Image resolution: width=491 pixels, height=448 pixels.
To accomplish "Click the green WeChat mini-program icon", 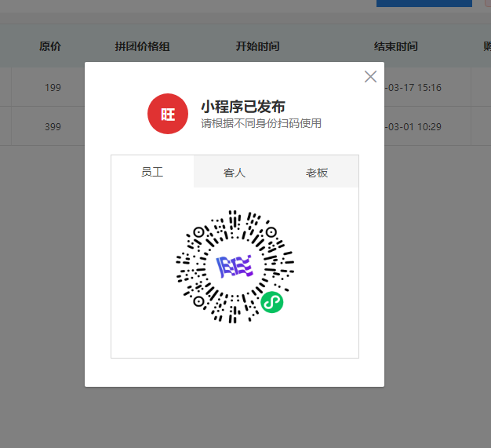I will click(272, 302).
